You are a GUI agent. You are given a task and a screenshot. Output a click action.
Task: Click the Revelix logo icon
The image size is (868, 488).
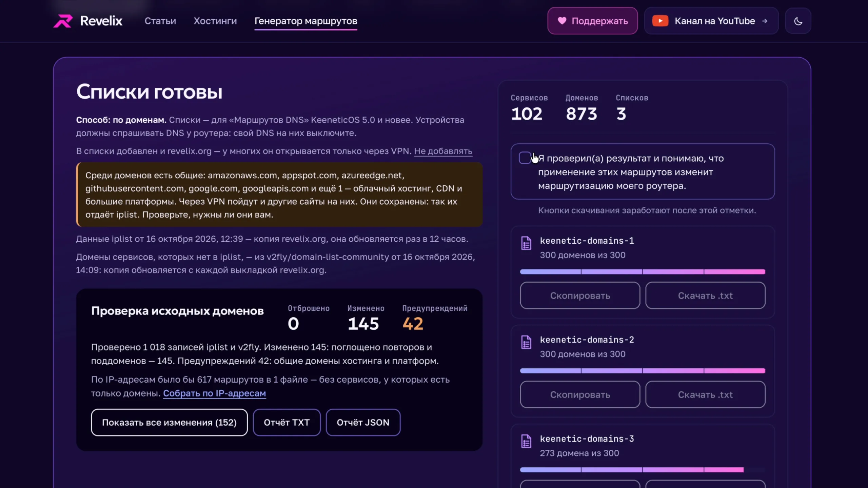[63, 21]
